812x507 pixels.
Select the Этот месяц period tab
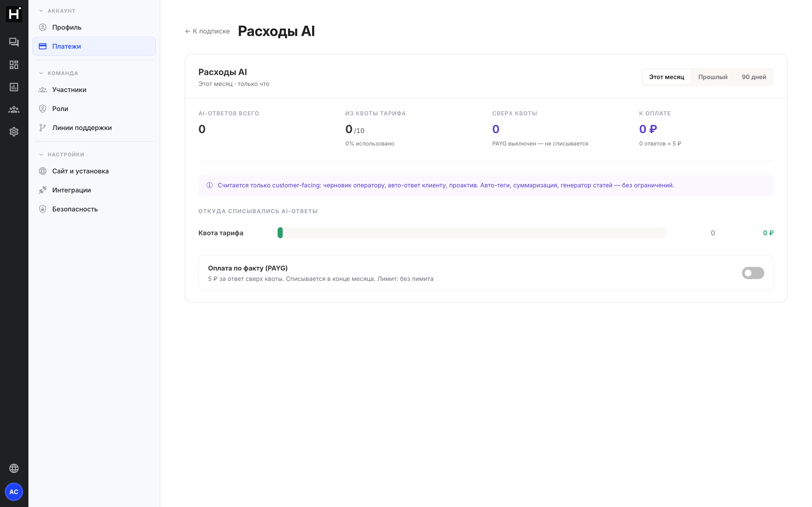666,77
